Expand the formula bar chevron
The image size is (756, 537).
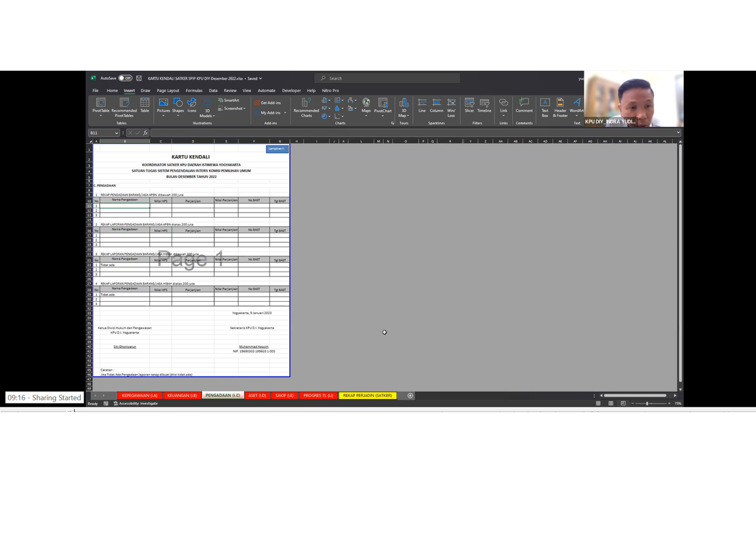[678, 133]
